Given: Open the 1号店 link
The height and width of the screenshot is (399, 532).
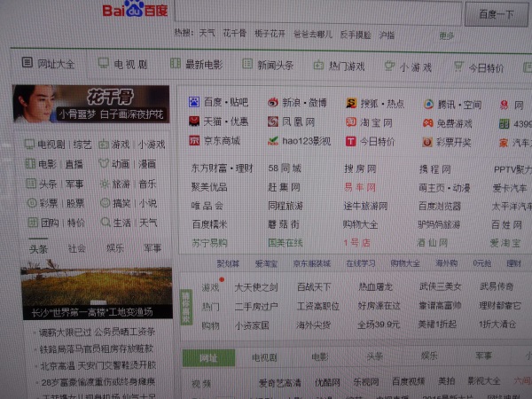Looking at the screenshot, I should [x=356, y=243].
